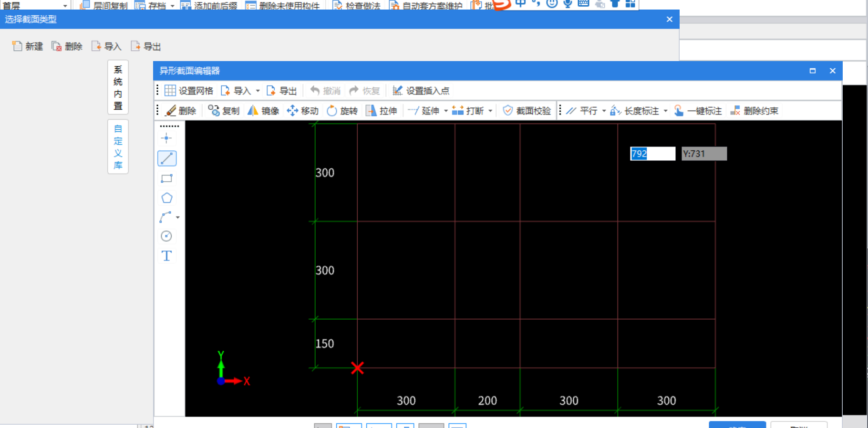Expand the 平行 dropdown arrow

604,111
